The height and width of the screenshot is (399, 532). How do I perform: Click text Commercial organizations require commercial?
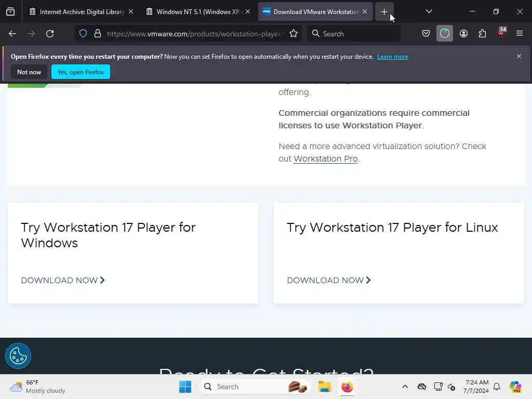pyautogui.click(x=374, y=113)
